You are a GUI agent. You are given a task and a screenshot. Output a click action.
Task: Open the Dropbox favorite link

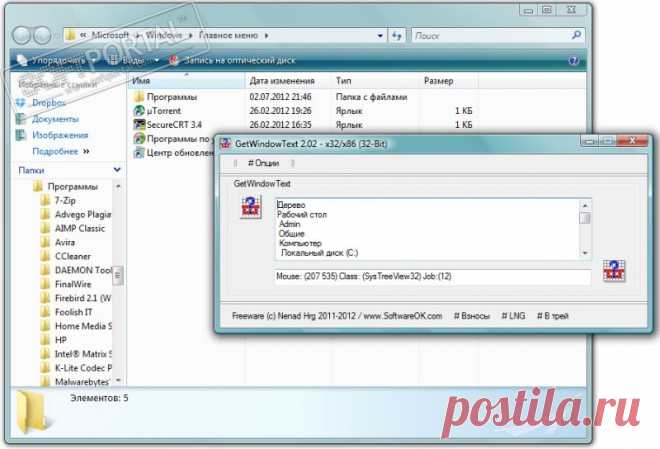49,102
